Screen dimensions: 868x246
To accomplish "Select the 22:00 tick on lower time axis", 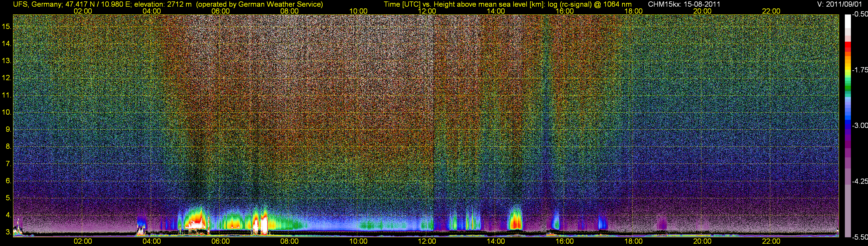I will coord(771,241).
